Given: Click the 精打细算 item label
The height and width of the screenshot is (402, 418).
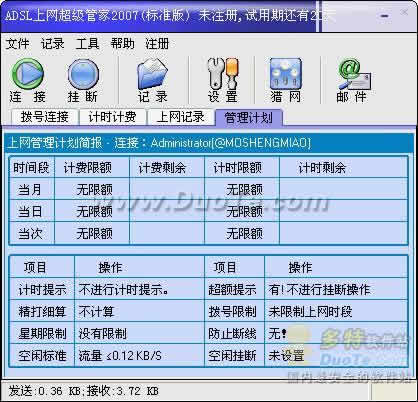Looking at the screenshot, I should (x=42, y=312).
